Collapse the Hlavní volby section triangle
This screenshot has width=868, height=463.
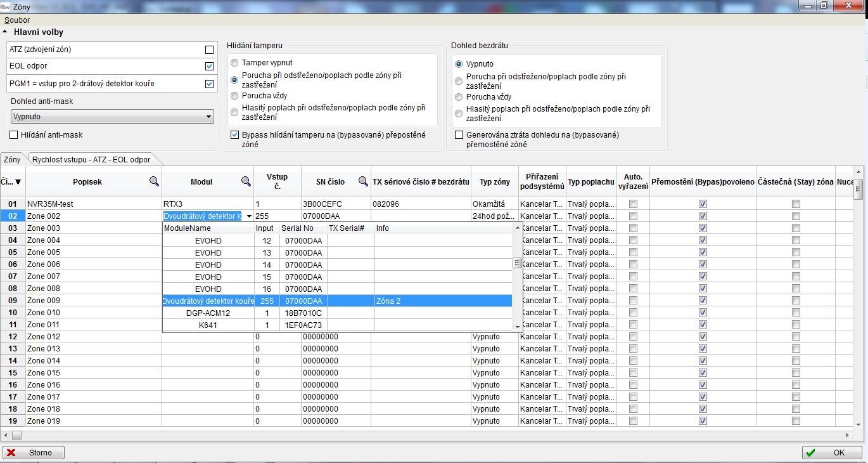pos(6,32)
